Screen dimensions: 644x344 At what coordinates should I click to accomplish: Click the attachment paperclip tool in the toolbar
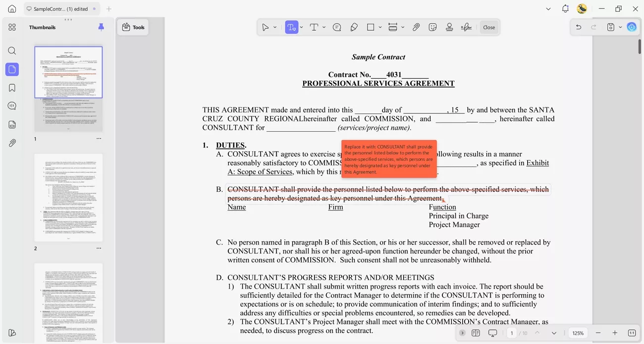tap(416, 27)
